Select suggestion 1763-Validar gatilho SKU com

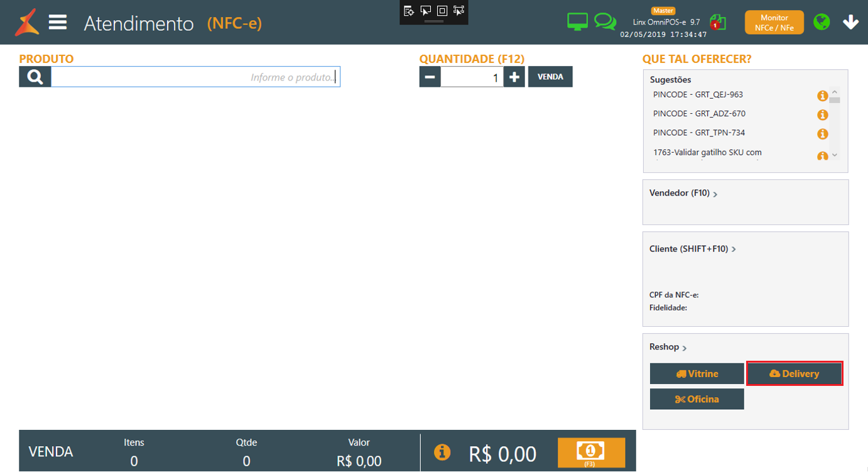(707, 152)
